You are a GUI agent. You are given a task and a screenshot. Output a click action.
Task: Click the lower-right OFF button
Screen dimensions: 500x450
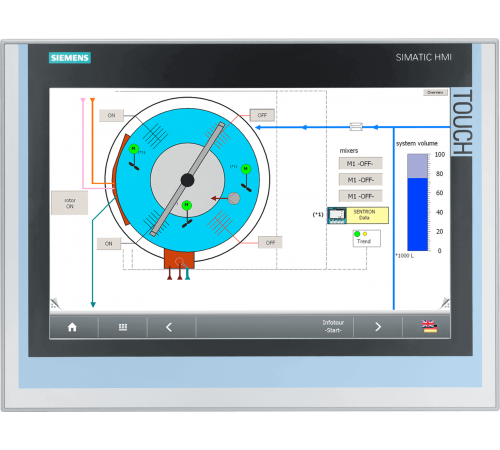coord(270,243)
